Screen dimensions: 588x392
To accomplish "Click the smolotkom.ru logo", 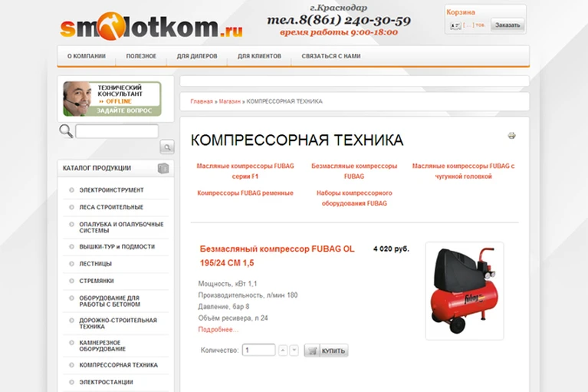I will 151,26.
